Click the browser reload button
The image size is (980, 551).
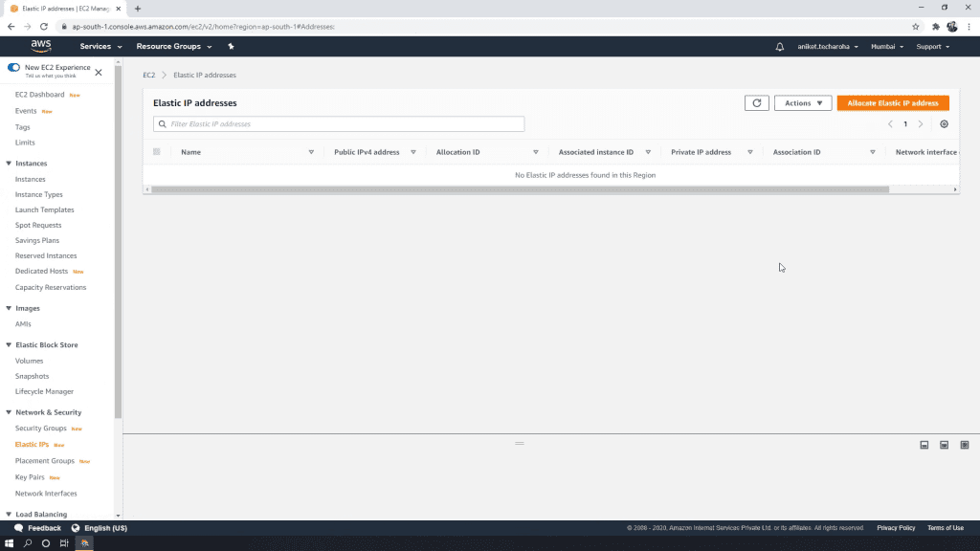coord(44,26)
